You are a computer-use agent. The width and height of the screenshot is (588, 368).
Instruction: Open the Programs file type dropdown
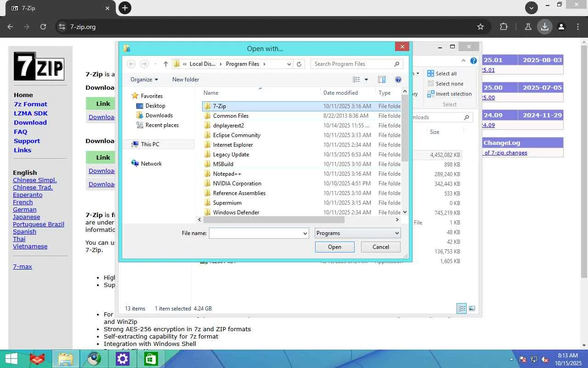(x=358, y=233)
